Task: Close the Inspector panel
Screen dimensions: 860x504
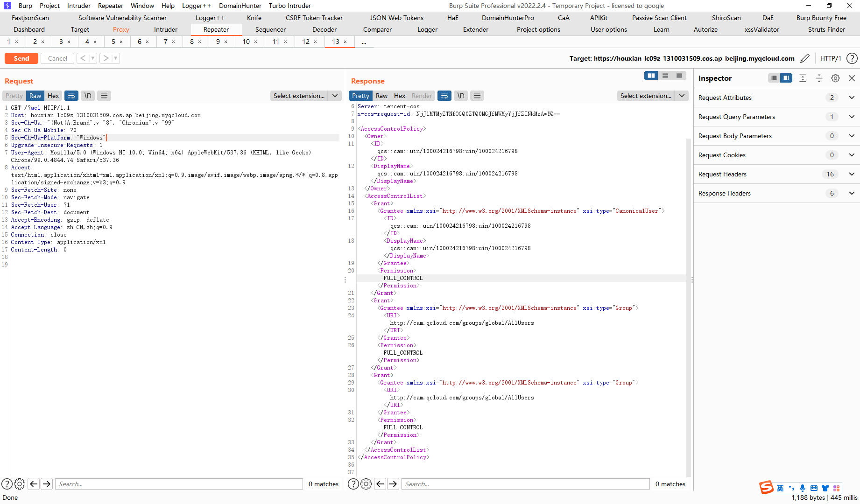Action: 852,78
